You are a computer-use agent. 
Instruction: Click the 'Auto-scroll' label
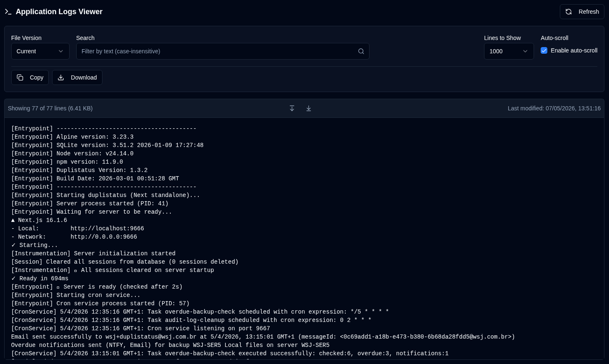click(554, 38)
